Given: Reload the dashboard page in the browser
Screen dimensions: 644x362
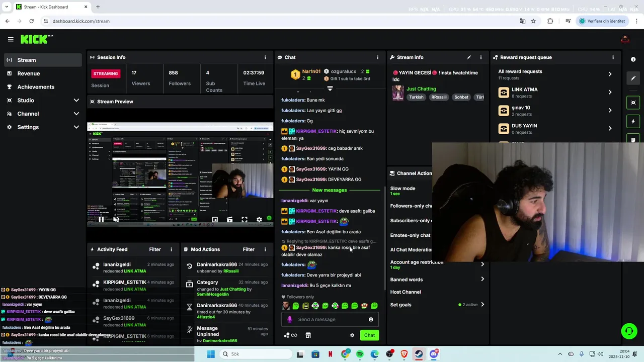Looking at the screenshot, I should [31, 21].
